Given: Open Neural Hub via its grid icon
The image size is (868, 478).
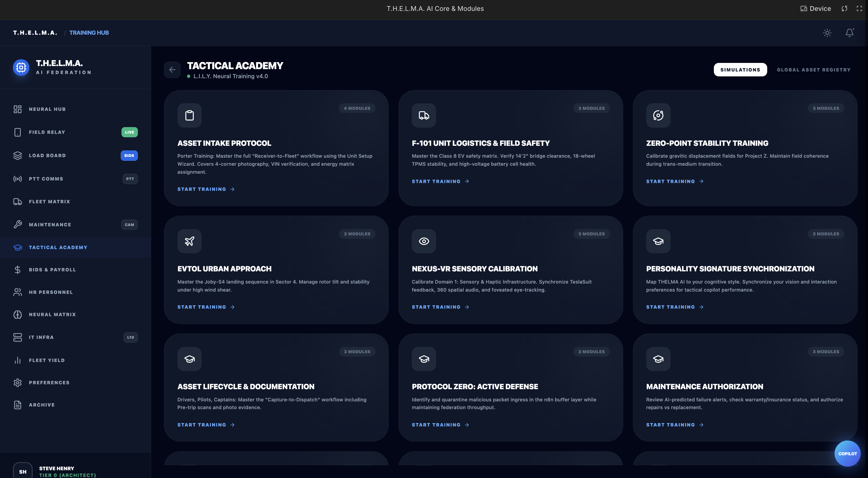Looking at the screenshot, I should coord(18,109).
